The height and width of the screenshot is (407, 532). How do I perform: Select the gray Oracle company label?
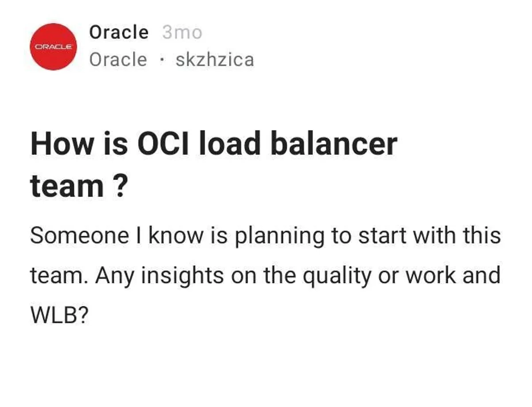tap(118, 59)
